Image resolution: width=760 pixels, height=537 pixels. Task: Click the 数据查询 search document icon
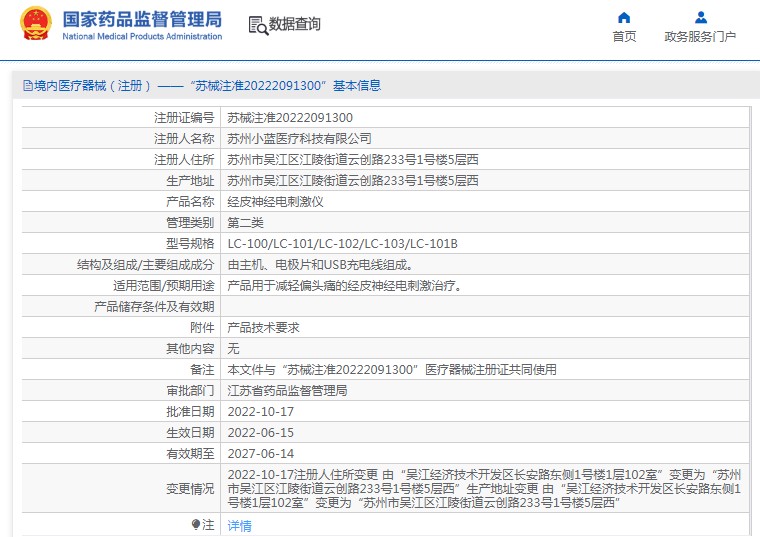point(257,24)
